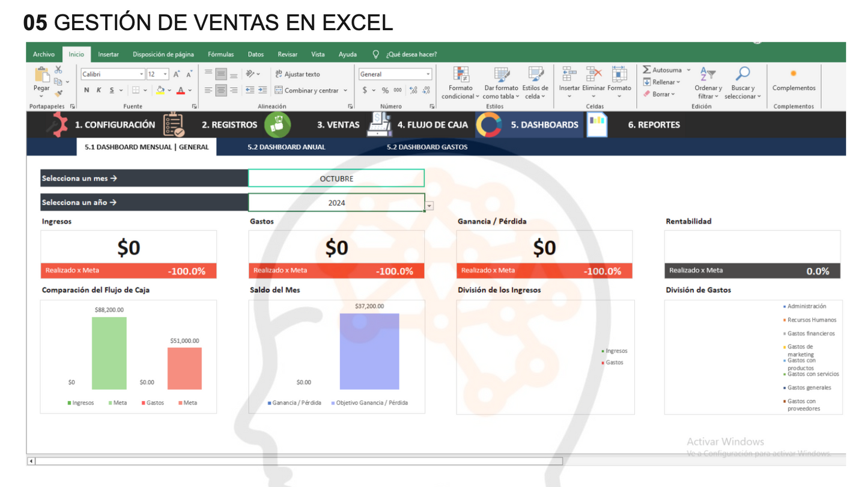This screenshot has width=868, height=487.
Task: Click Ajustar texto wrap button
Action: 297,74
